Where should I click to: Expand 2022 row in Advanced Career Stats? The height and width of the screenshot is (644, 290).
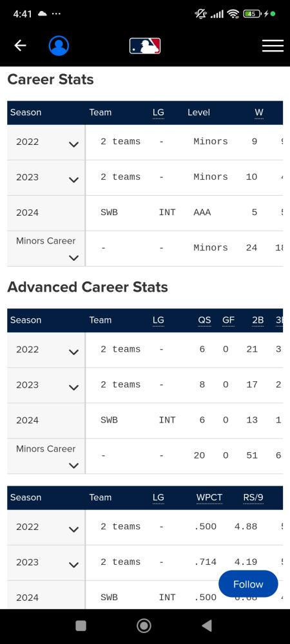(74, 352)
